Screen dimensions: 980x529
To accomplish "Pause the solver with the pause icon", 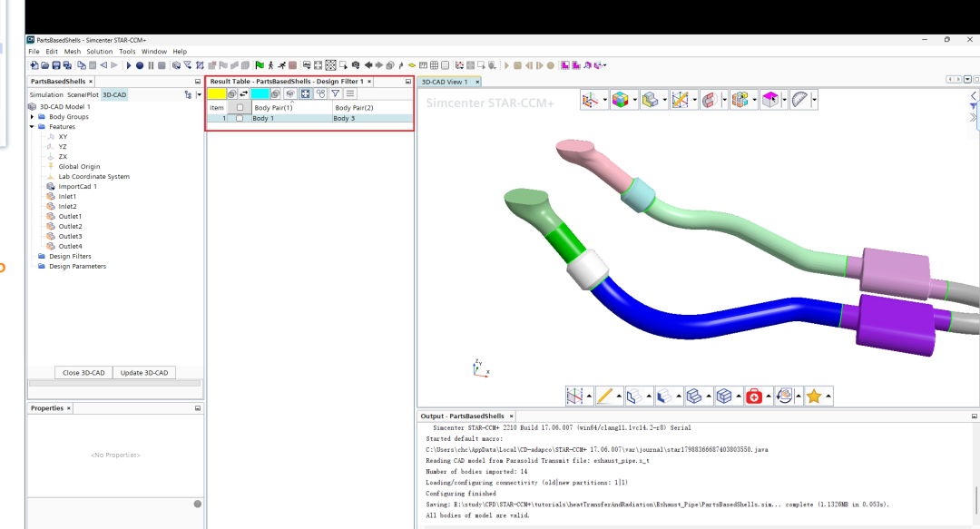I will tap(151, 65).
